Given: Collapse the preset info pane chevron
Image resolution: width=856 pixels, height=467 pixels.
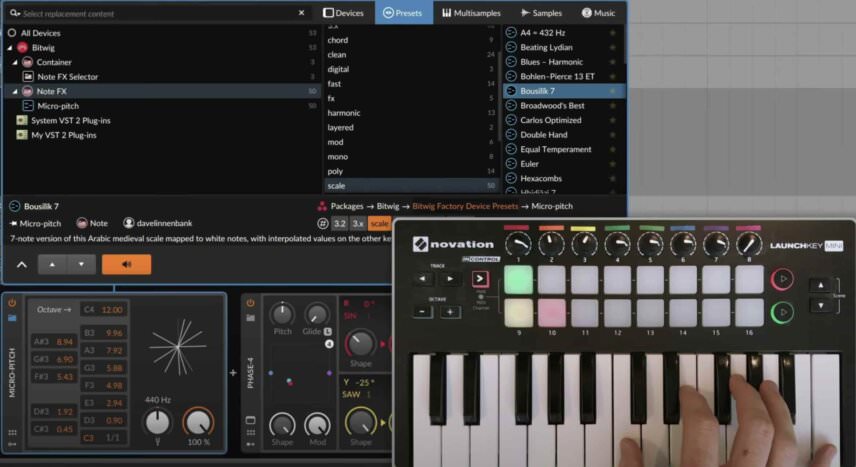Looking at the screenshot, I should point(22,265).
